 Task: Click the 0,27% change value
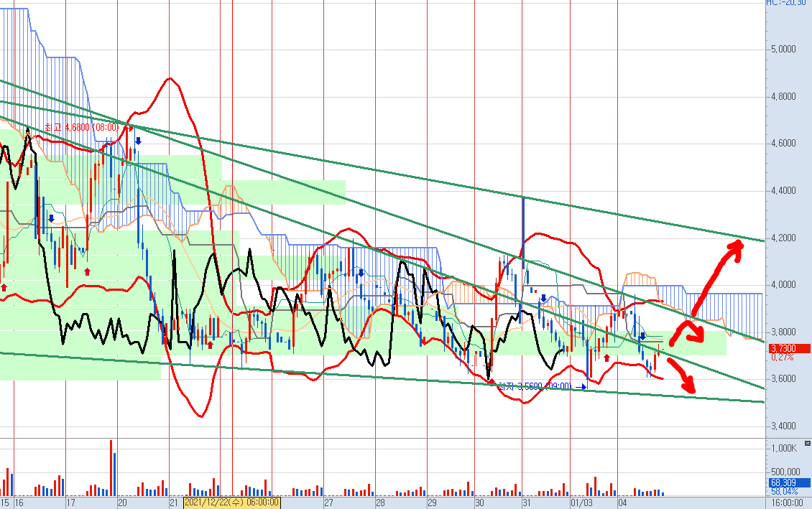(782, 357)
